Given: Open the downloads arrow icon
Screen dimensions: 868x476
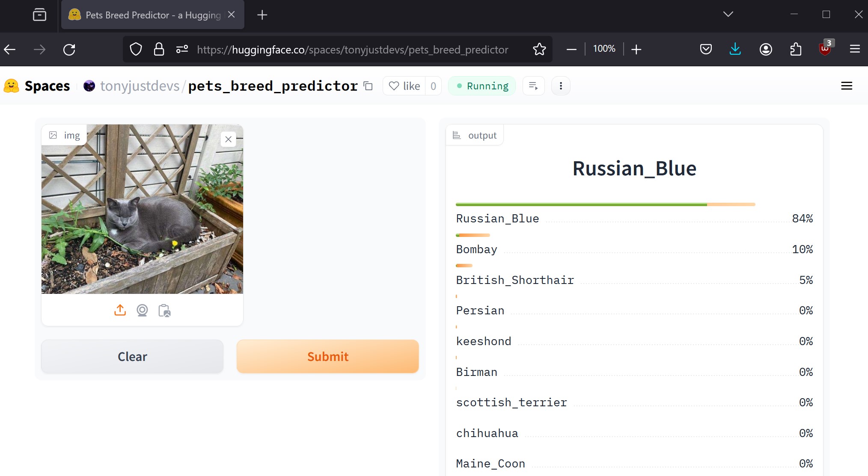Looking at the screenshot, I should [735, 50].
